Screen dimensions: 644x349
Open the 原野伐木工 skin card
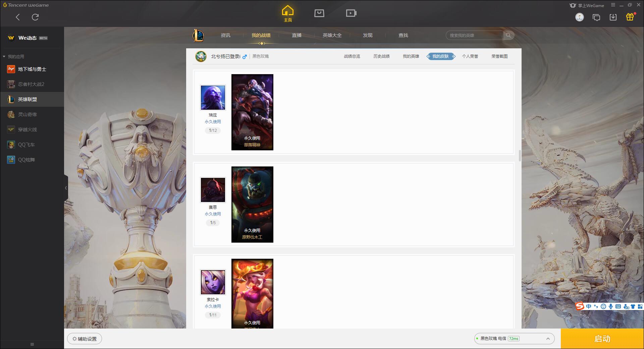point(252,204)
